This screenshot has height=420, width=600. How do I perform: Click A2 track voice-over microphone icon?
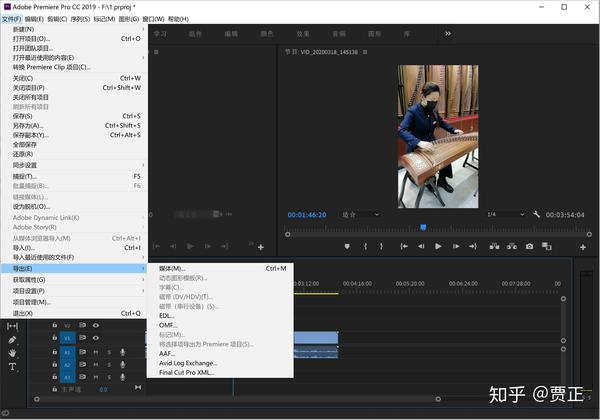point(122,365)
